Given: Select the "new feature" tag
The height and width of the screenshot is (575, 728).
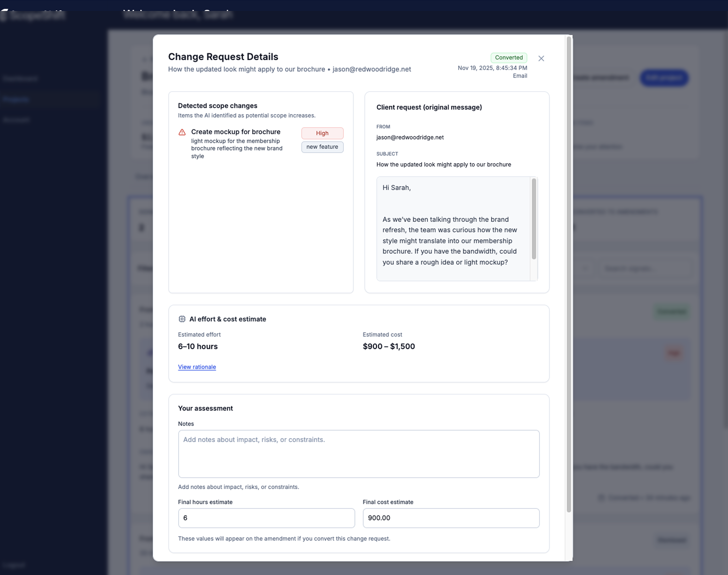Looking at the screenshot, I should 322,147.
